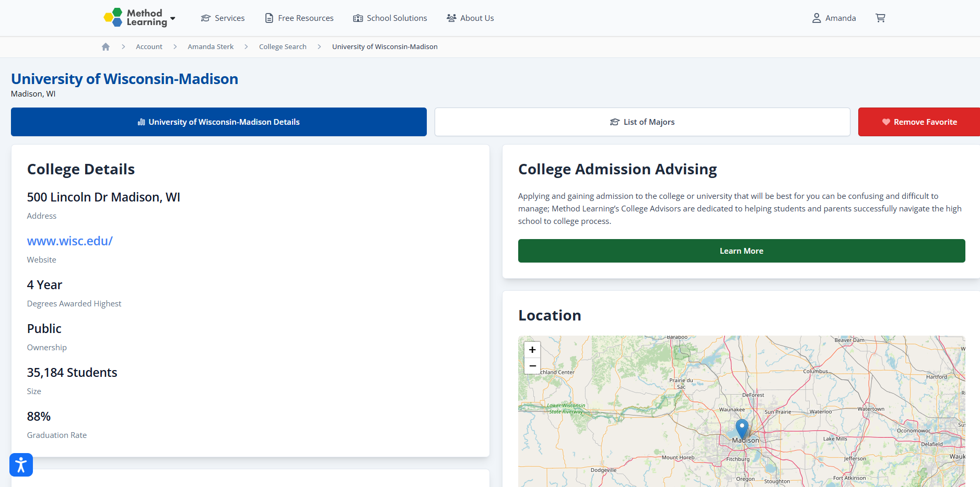980x487 pixels.
Task: Zoom in on the location map
Action: [x=532, y=350]
